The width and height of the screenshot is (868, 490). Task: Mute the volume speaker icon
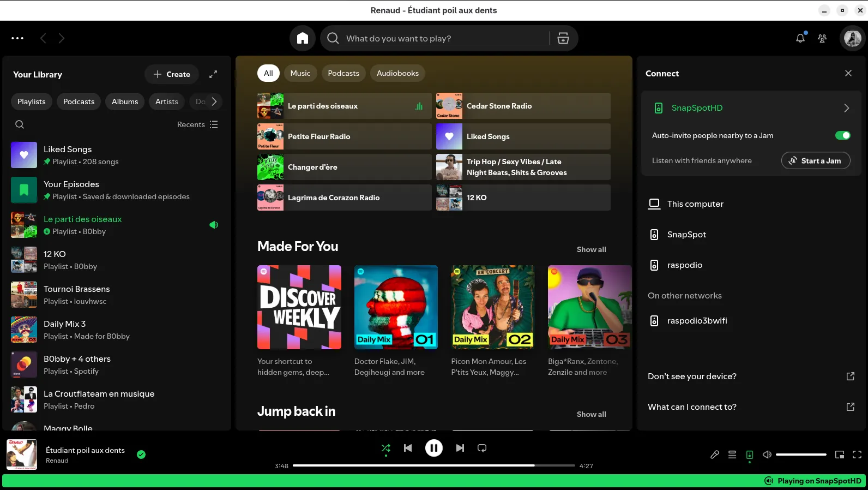click(x=767, y=455)
